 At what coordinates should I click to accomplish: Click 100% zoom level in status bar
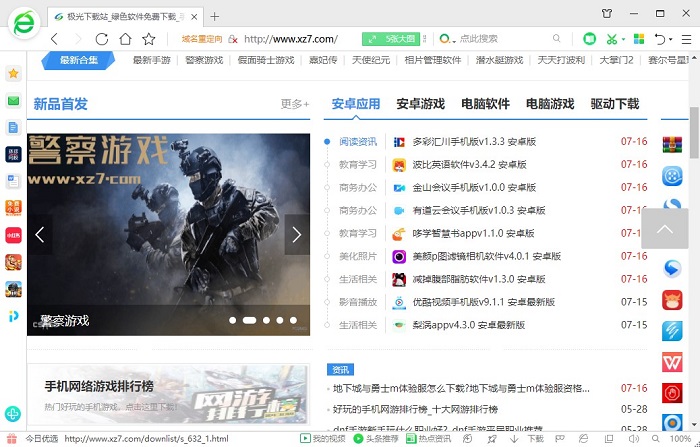point(680,439)
